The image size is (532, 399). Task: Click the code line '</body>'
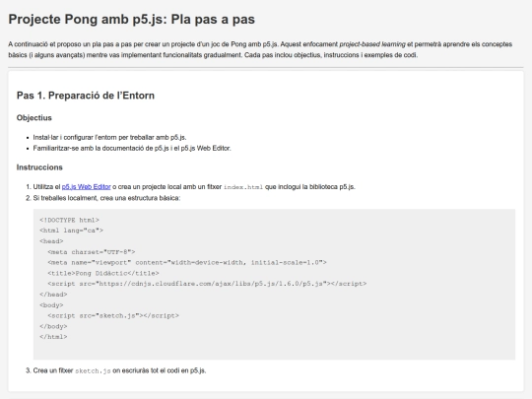pyautogui.click(x=53, y=326)
